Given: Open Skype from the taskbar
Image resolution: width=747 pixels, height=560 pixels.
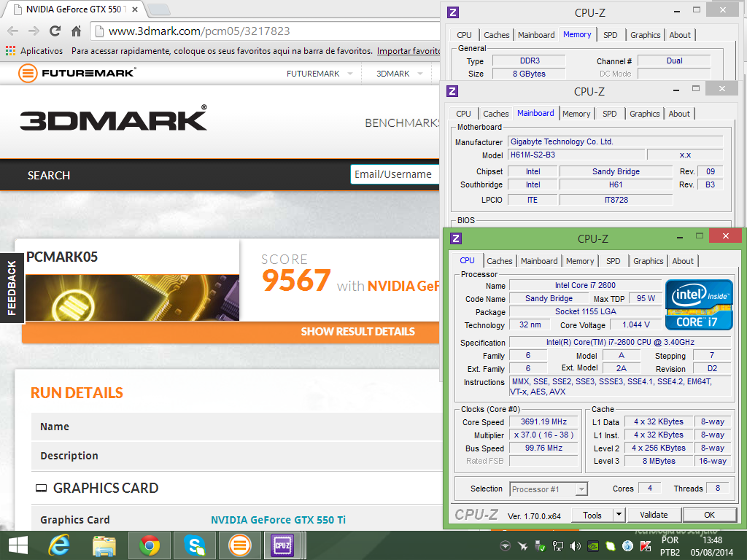Looking at the screenshot, I should tap(195, 545).
